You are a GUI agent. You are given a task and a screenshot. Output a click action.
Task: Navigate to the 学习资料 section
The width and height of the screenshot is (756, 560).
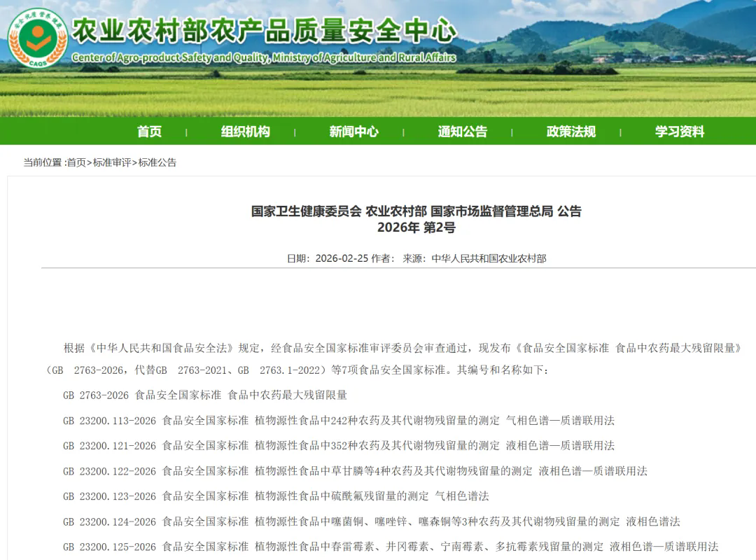pos(679,132)
